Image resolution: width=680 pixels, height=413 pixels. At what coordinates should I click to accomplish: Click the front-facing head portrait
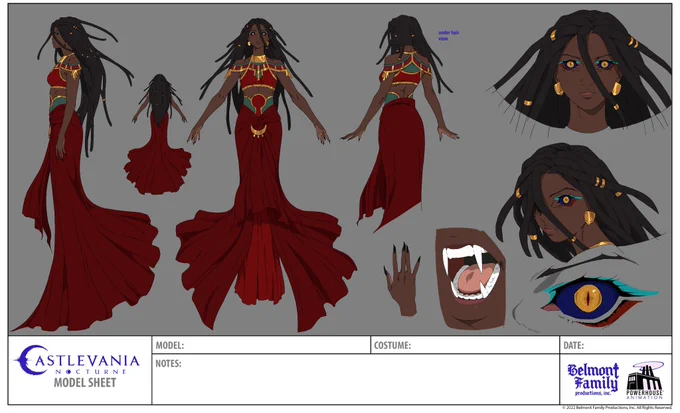click(x=583, y=72)
